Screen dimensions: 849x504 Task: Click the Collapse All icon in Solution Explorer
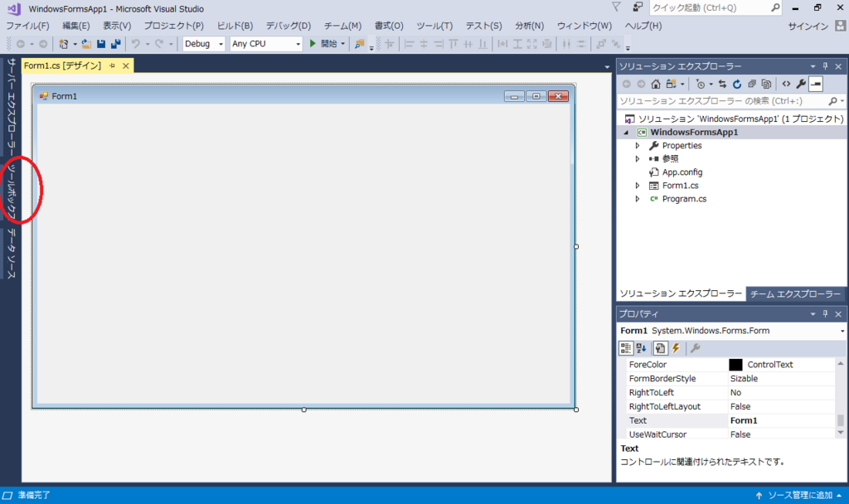coord(751,84)
